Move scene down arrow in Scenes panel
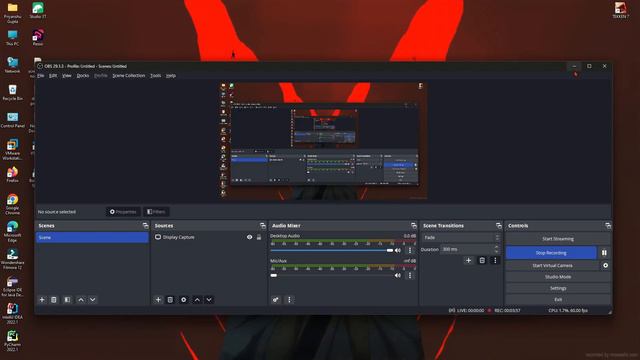This screenshot has height=360, width=640. tap(93, 300)
